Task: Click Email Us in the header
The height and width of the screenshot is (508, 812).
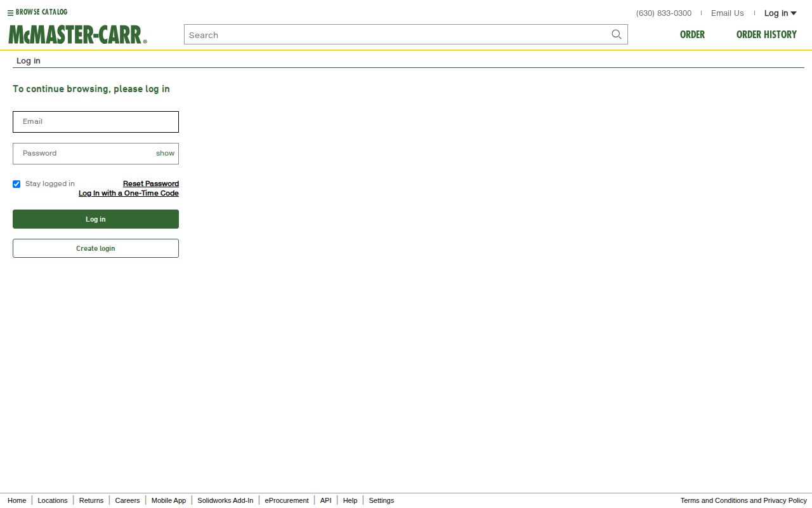Action: coord(727,13)
